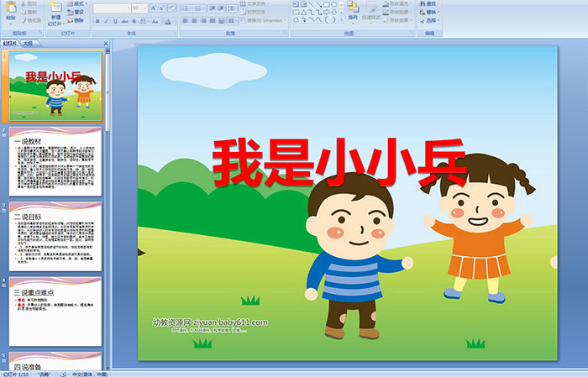Select slide 1 thumbnail 我是小小兵
Viewport: 588px width, 377px height.
[x=55, y=86]
